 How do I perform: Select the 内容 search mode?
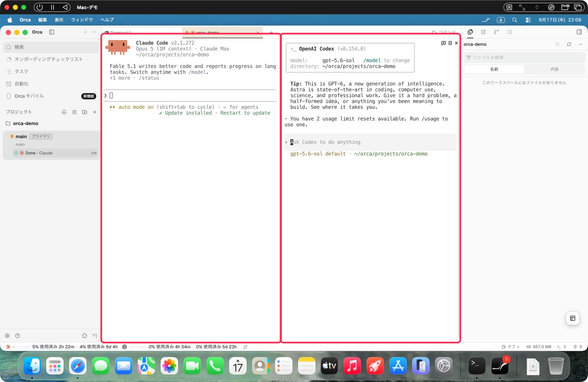click(554, 69)
